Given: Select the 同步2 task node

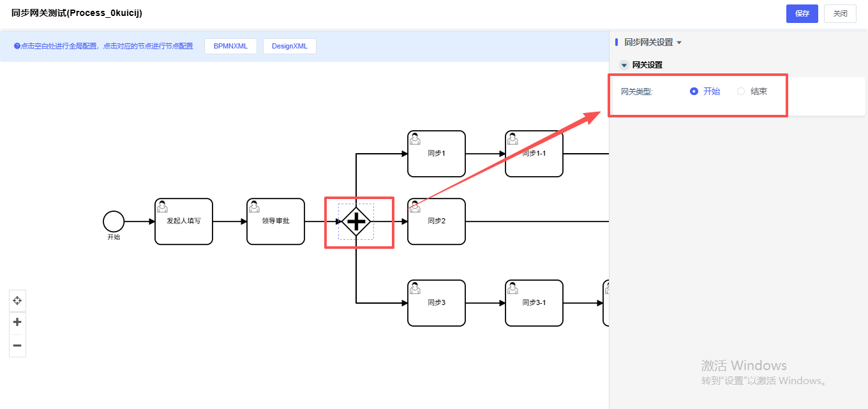Looking at the screenshot, I should (437, 221).
